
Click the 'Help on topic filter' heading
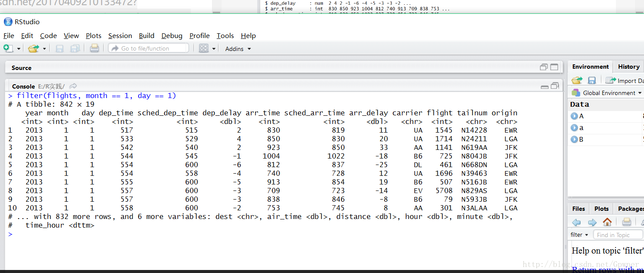(x=607, y=251)
